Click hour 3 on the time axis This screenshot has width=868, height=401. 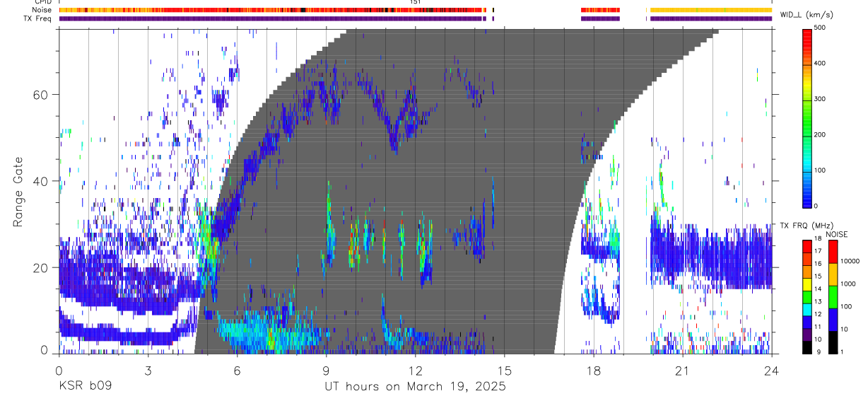pos(148,371)
